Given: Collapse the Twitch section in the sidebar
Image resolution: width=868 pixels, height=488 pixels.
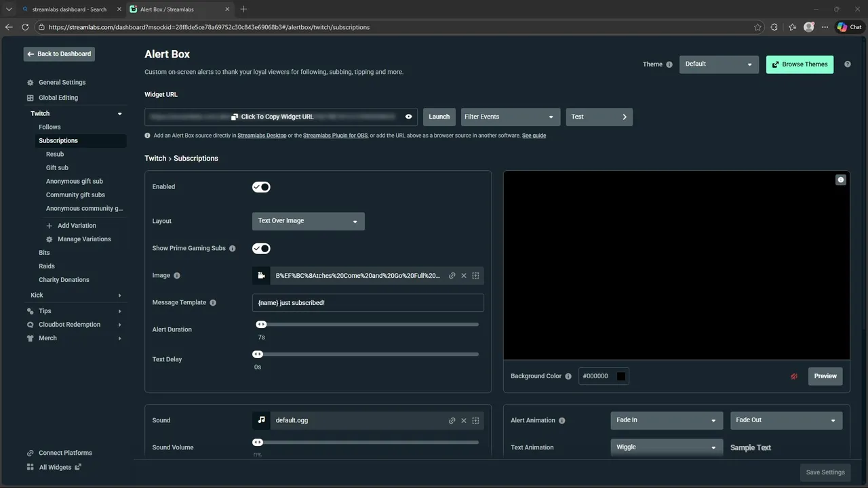Looking at the screenshot, I should [x=120, y=114].
